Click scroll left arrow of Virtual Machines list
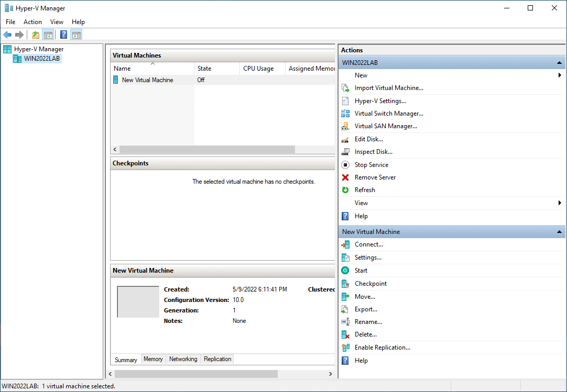 pyautogui.click(x=115, y=149)
